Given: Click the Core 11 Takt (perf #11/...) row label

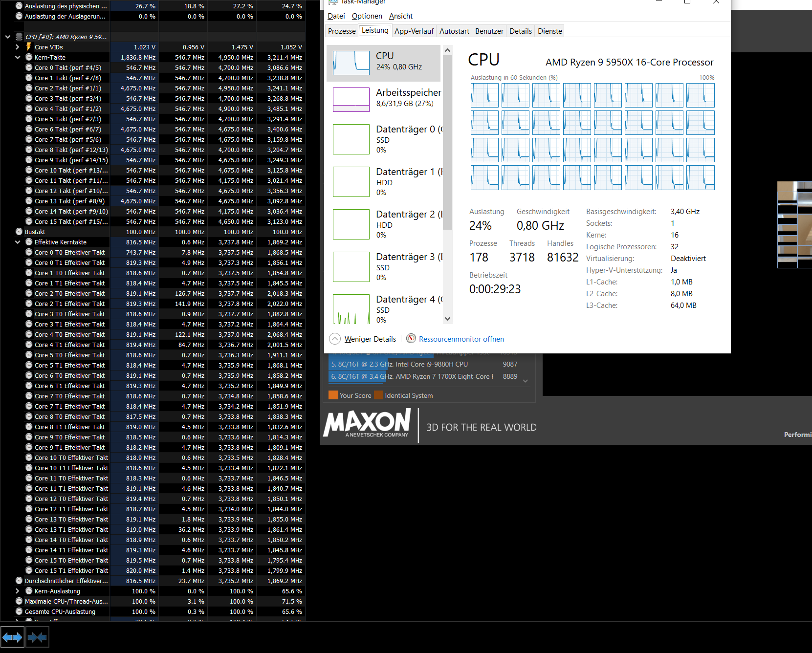Looking at the screenshot, I should pos(71,180).
